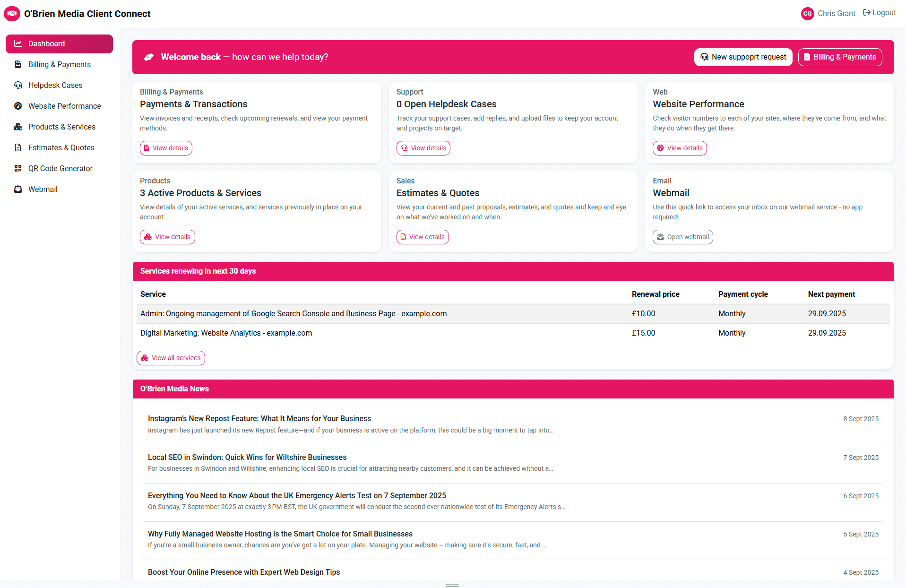View details for Open Helpdesk Cases
Image resolution: width=906 pixels, height=588 pixels.
tap(423, 148)
